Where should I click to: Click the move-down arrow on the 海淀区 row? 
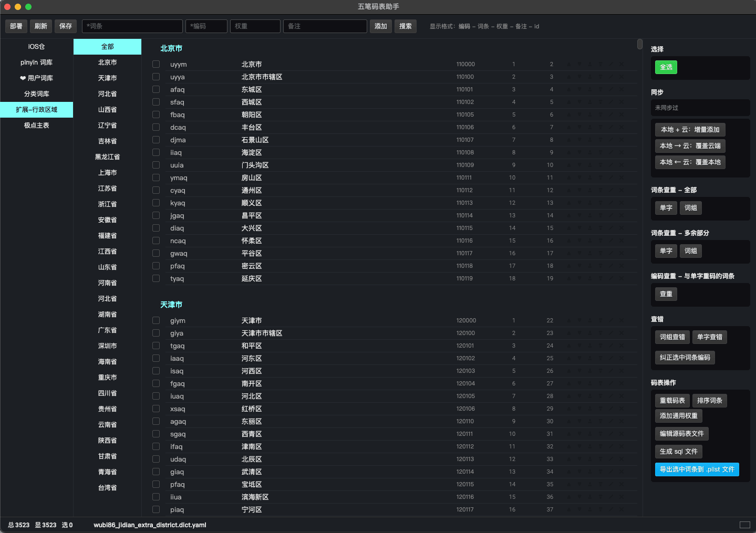click(x=579, y=153)
